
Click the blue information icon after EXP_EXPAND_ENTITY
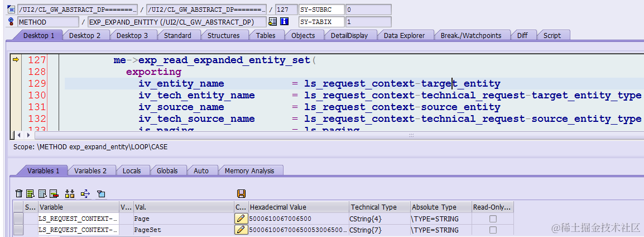(x=285, y=22)
